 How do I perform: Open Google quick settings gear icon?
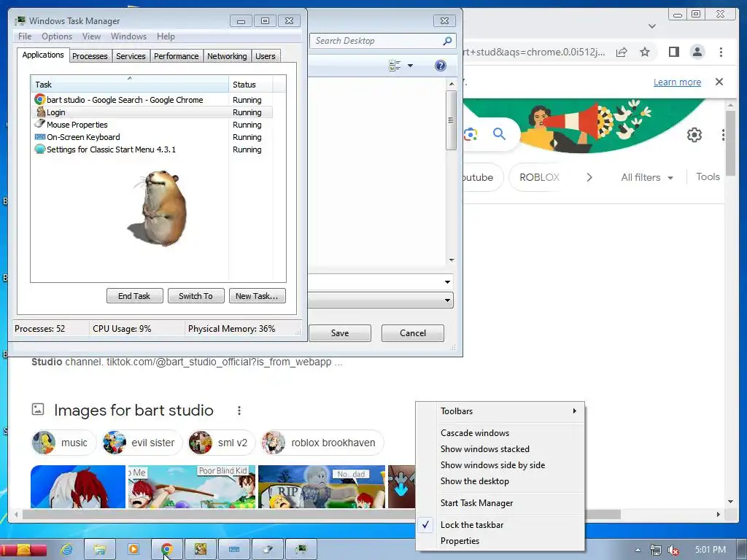click(x=694, y=135)
